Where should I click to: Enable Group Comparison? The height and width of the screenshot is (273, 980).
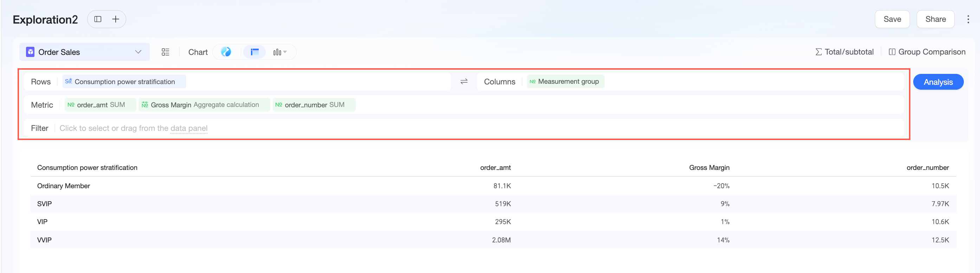[x=927, y=52]
